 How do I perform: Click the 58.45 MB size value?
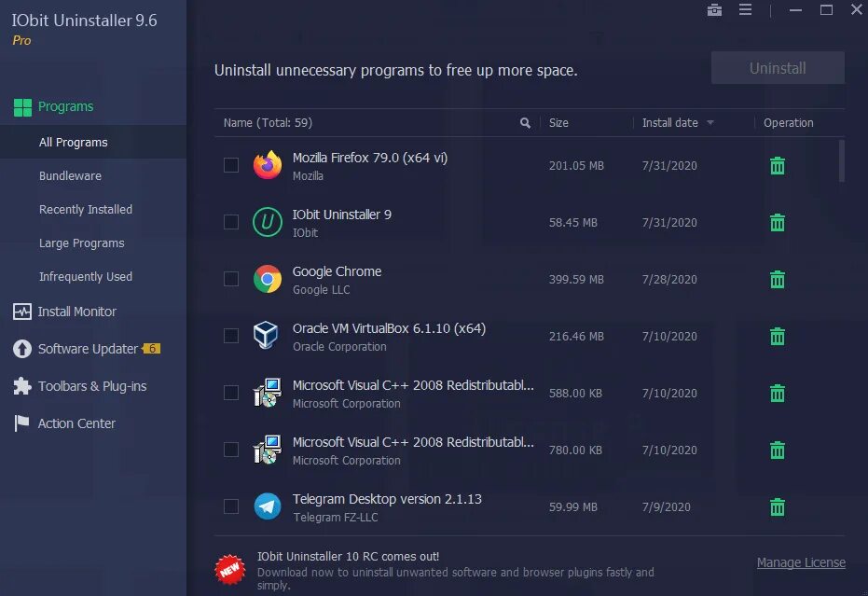tap(573, 223)
